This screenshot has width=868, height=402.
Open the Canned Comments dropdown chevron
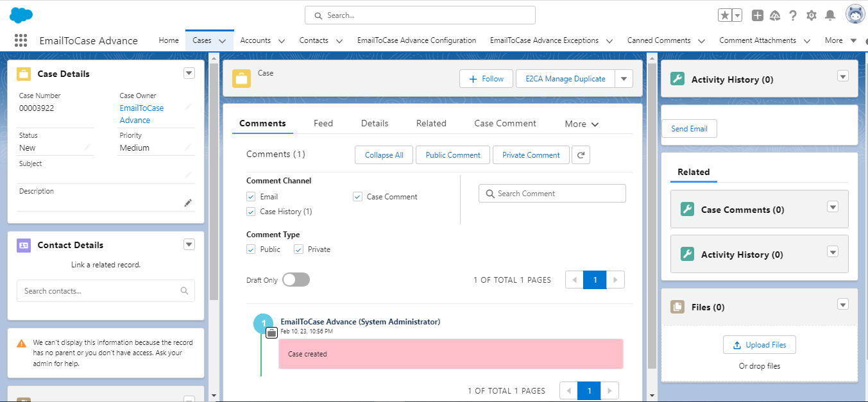(x=701, y=41)
